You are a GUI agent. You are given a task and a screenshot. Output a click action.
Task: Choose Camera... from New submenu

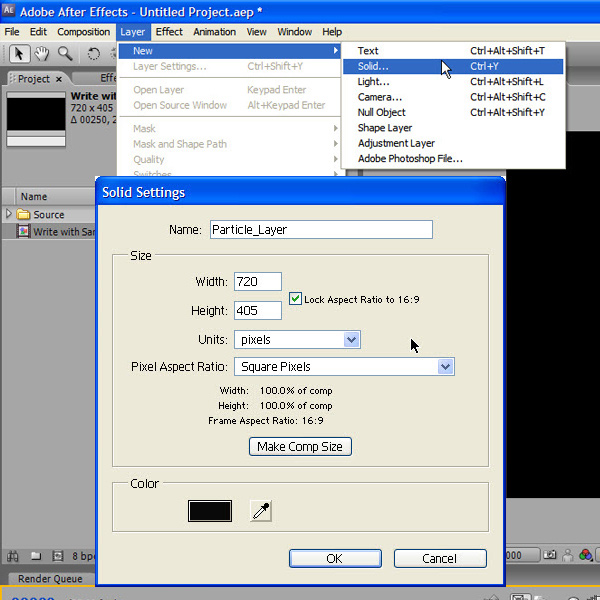pyautogui.click(x=453, y=97)
